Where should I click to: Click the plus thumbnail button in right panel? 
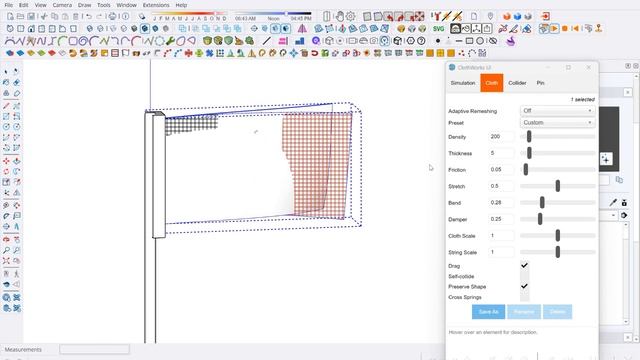[606, 159]
